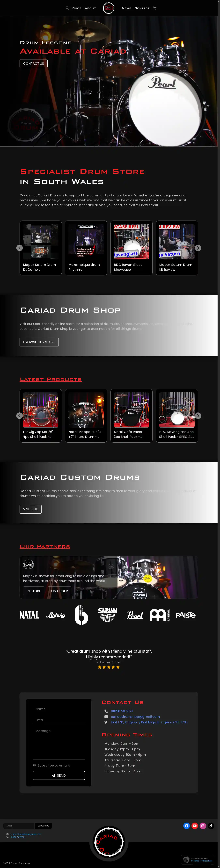Image resolution: width=220 pixels, height=868 pixels.
Task: Open the TikTok social icon
Action: (x=211, y=825)
